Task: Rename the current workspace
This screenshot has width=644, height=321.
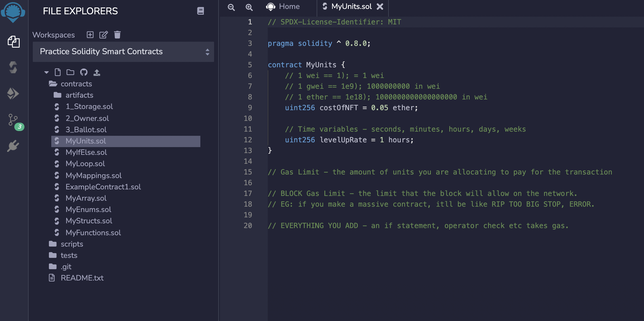Action: tap(103, 35)
